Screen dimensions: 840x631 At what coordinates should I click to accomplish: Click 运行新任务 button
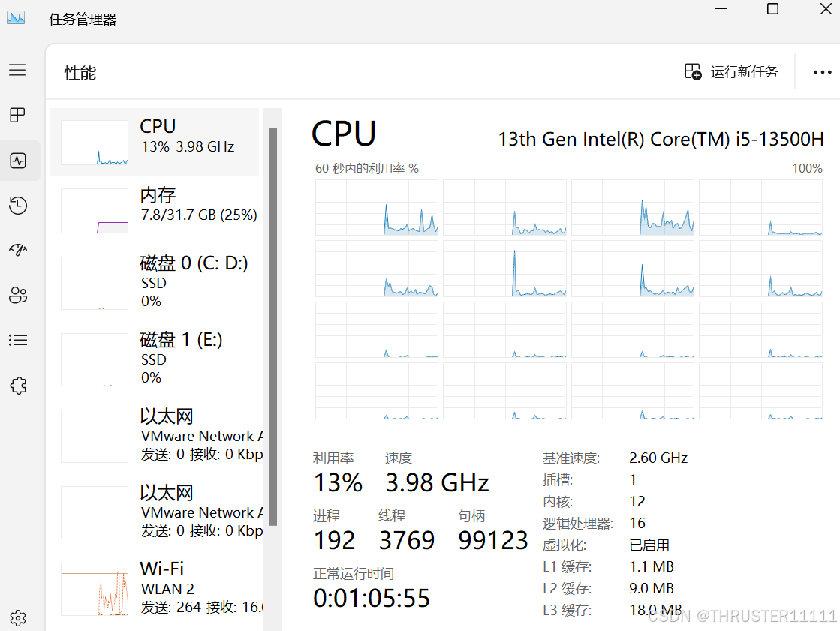coord(731,71)
